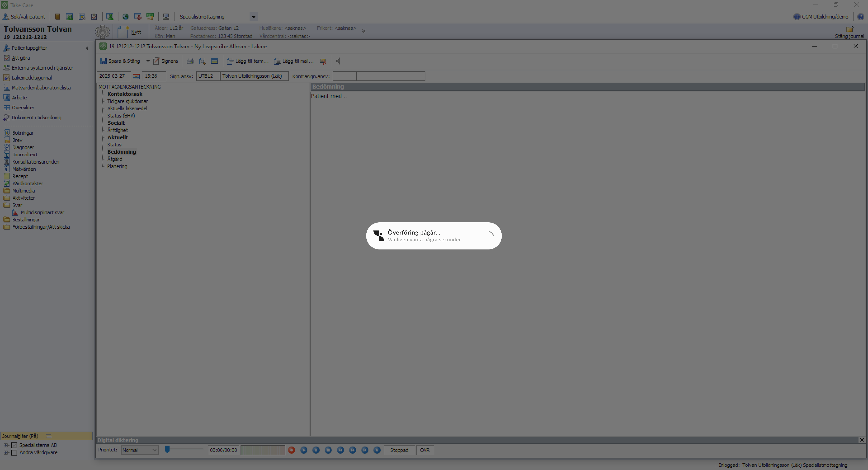Click the blue help question mark icon

click(x=860, y=17)
